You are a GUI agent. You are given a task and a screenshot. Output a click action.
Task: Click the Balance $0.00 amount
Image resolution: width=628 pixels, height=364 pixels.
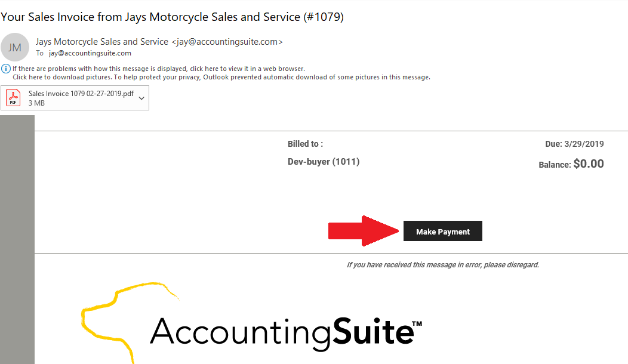point(588,164)
